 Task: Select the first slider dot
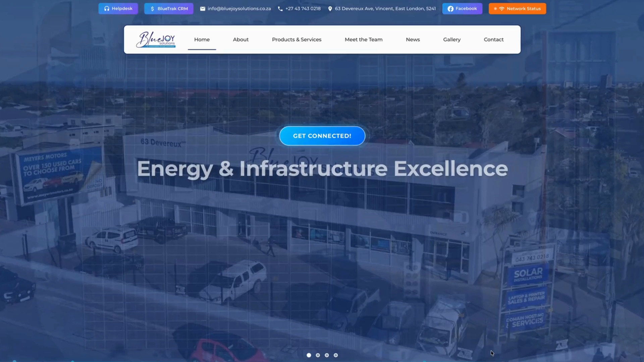[309, 355]
